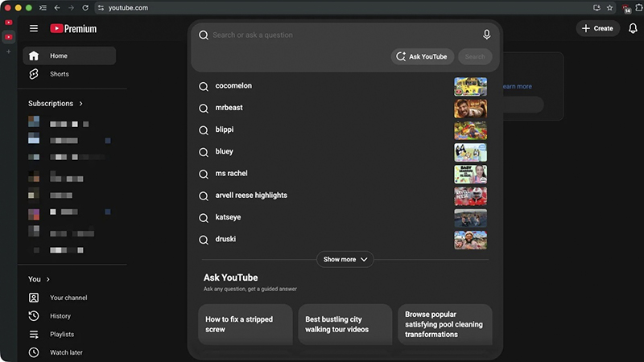Click the Ask YouTube button

point(422,56)
